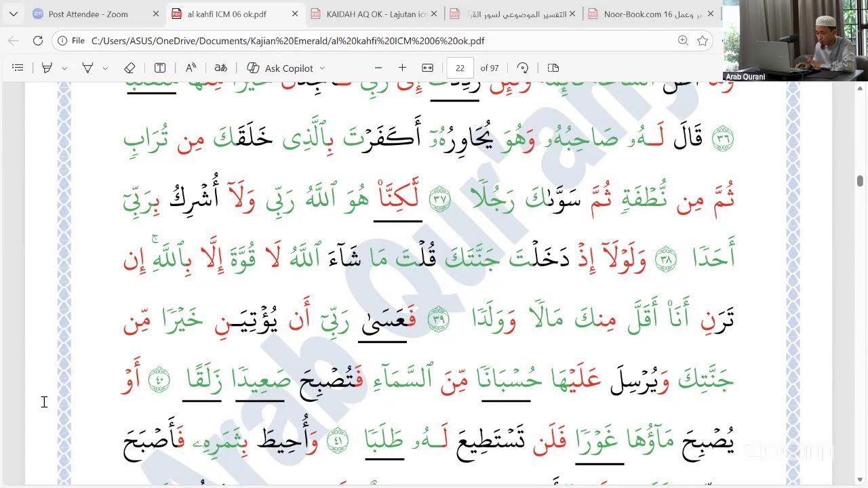Zoom out the PDF with minus button
Image resolution: width=868 pixels, height=488 pixels.
(x=378, y=68)
